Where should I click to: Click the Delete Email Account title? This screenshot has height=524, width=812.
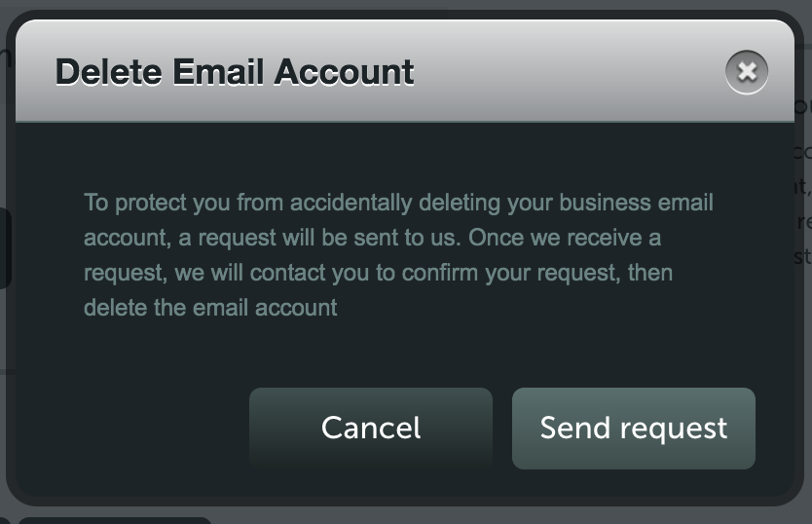(235, 71)
